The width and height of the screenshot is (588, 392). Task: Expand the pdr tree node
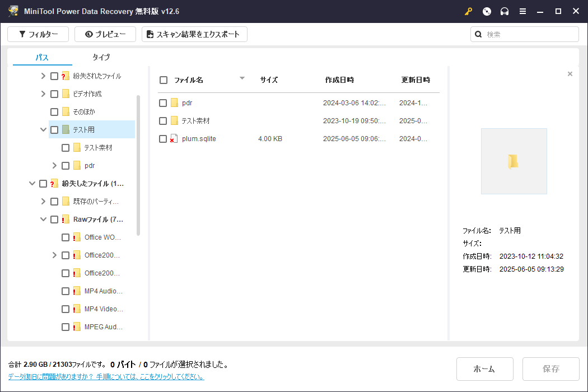[54, 165]
